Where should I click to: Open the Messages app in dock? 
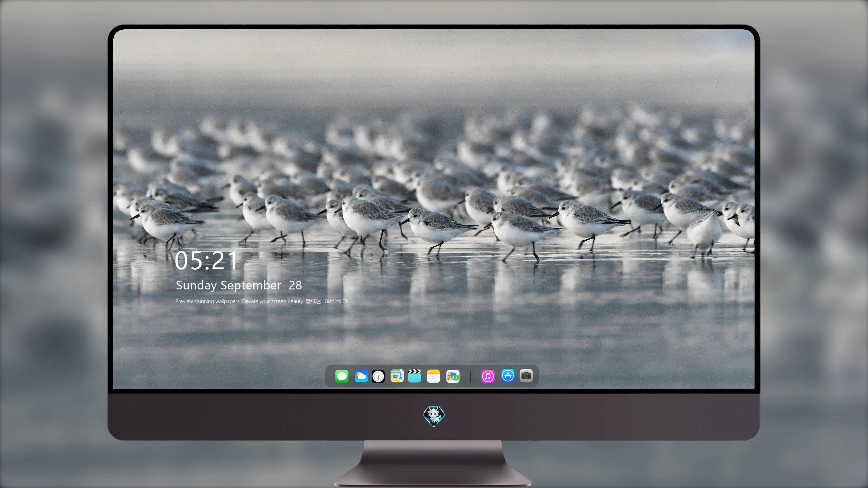(x=342, y=376)
